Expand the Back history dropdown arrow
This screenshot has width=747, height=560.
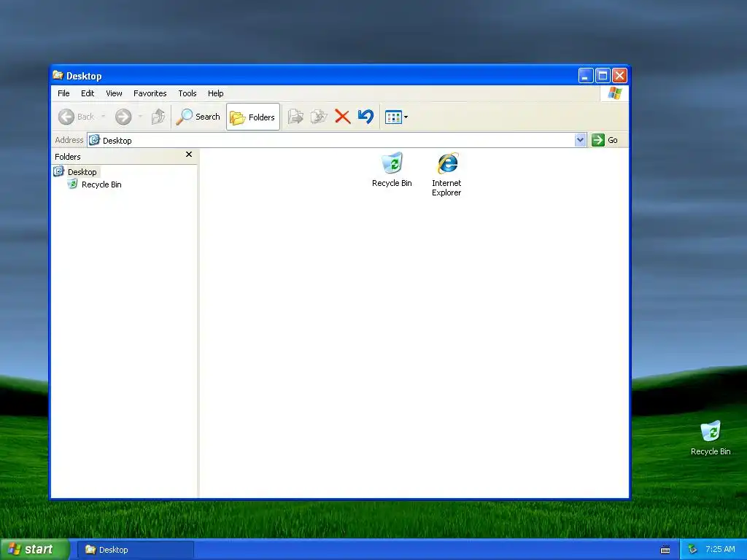[104, 117]
